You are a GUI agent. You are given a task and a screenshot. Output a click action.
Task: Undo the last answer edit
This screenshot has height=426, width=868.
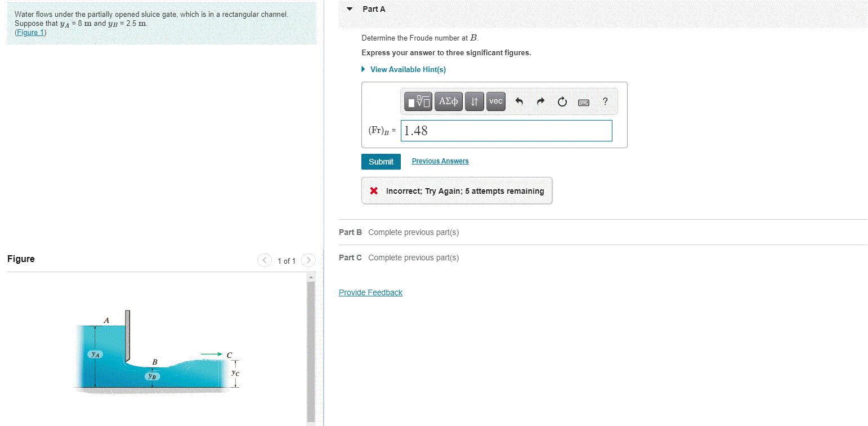click(x=519, y=102)
